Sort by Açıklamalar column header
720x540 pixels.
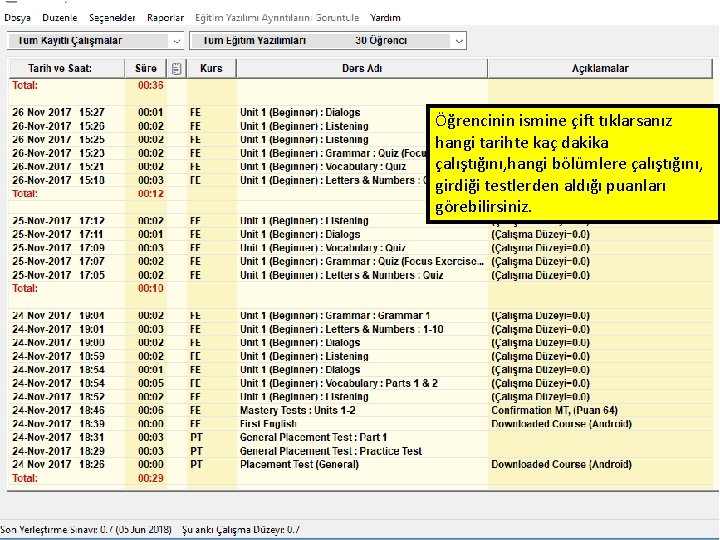(600, 68)
